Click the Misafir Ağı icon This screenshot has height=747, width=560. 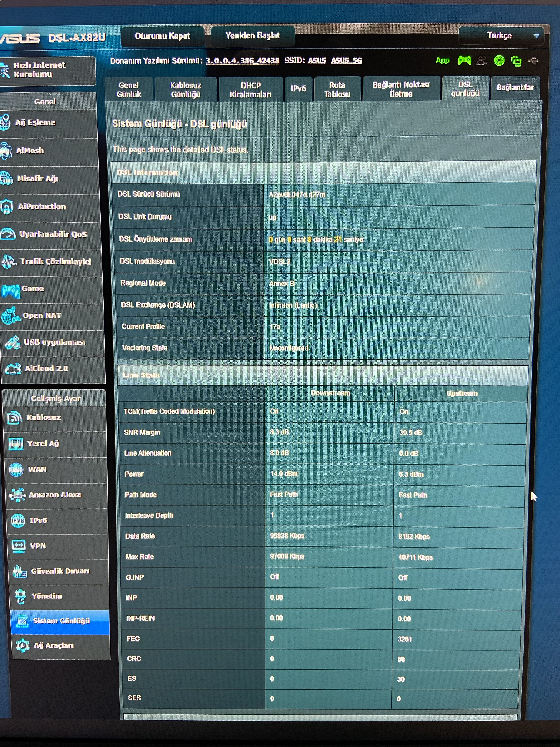point(6,179)
